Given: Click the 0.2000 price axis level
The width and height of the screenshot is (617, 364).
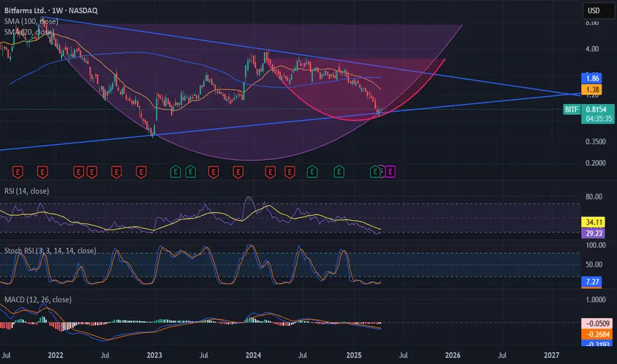Looking at the screenshot, I should click(x=595, y=163).
